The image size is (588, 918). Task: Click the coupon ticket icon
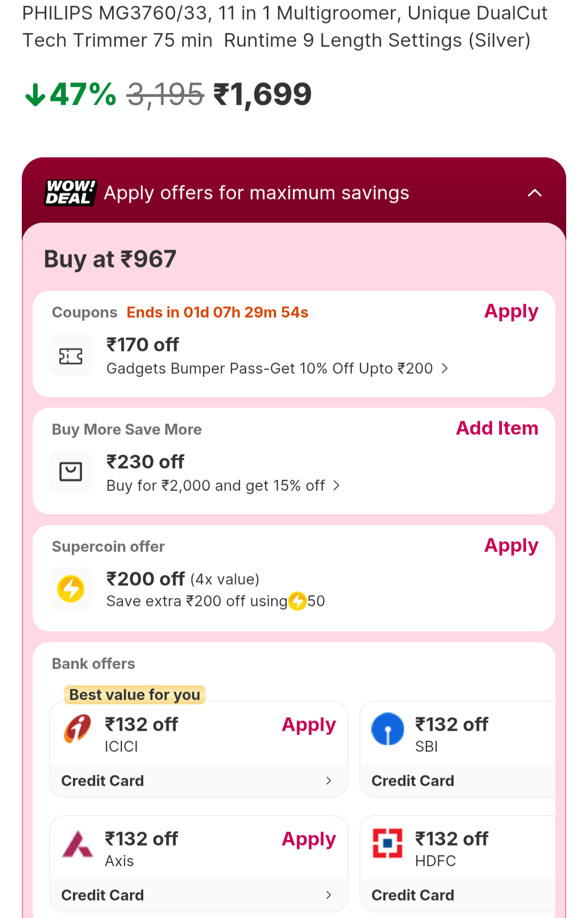click(71, 356)
